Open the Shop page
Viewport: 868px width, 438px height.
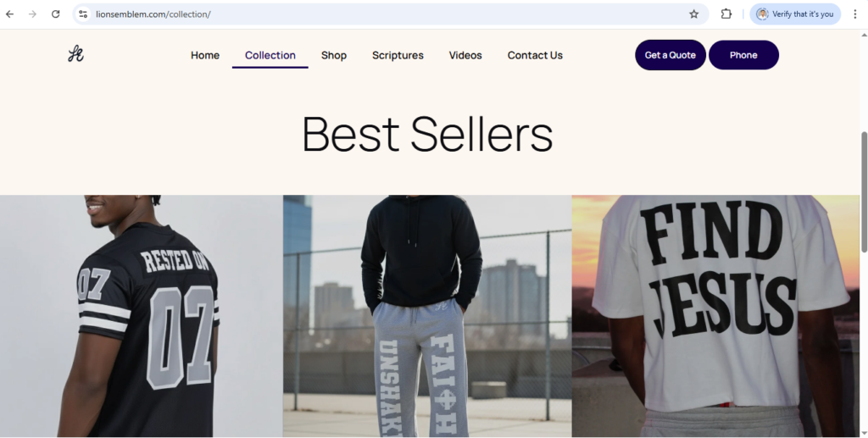334,55
